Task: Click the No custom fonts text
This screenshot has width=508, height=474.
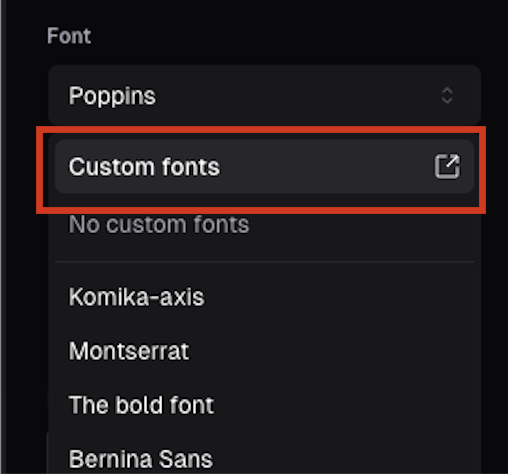Action: pyautogui.click(x=159, y=224)
